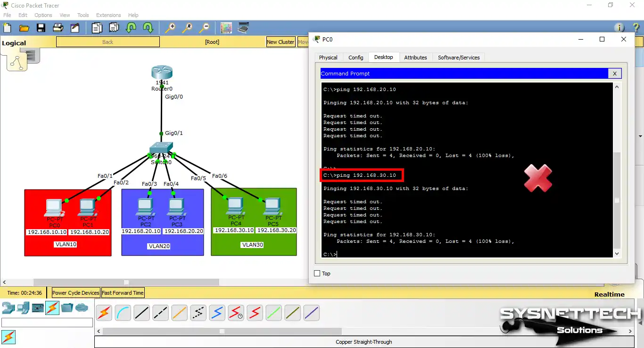This screenshot has height=348, width=644.
Task: Switch to the Config tab of PC0
Action: coord(355,57)
